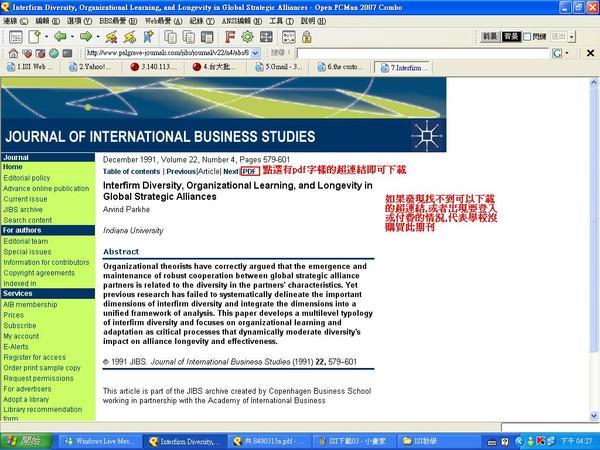
Task: Open back history dropdown arrow
Action: coord(72,37)
